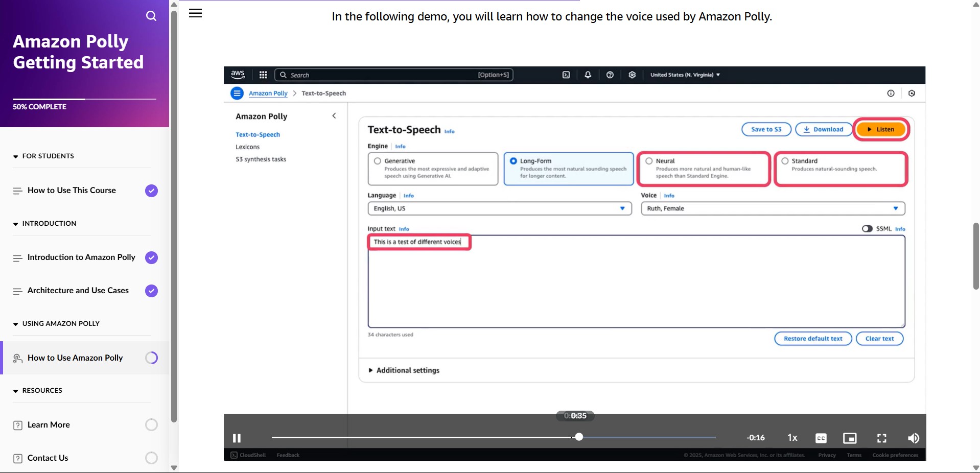Open the CloudShell icon in AWS header
Image resolution: width=980 pixels, height=473 pixels.
point(566,75)
